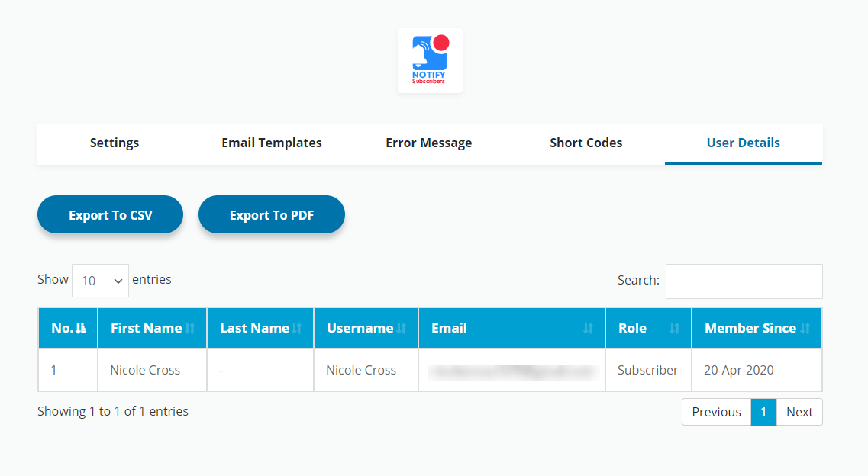868x476 pixels.
Task: Sort by Role arrow icon
Action: pos(674,328)
